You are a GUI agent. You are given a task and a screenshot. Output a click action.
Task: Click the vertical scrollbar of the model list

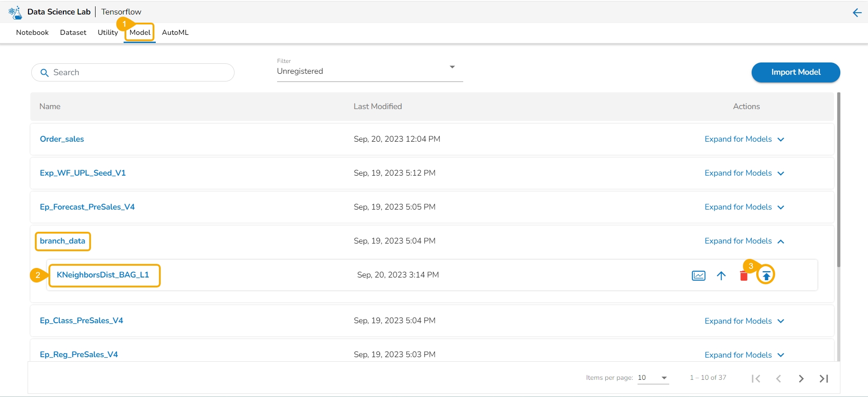click(839, 181)
